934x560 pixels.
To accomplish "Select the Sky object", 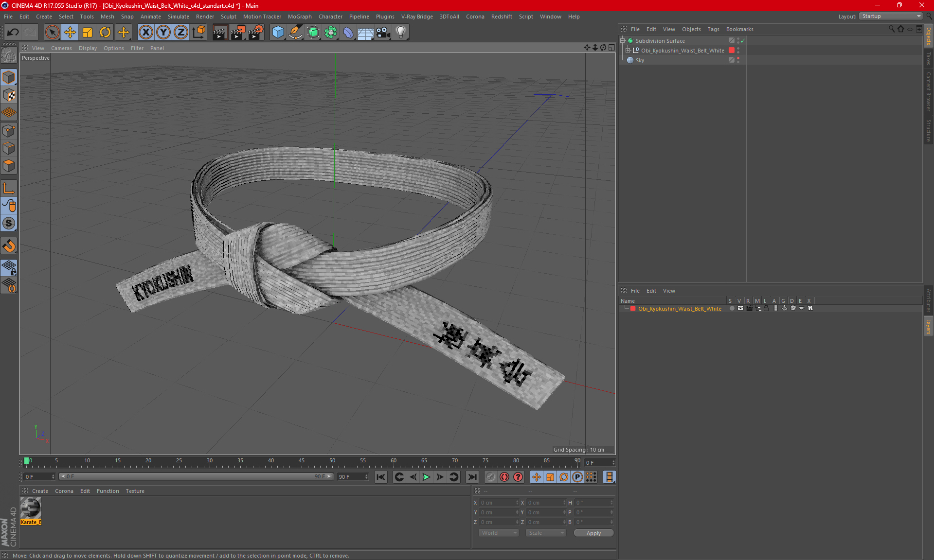I will pyautogui.click(x=640, y=60).
